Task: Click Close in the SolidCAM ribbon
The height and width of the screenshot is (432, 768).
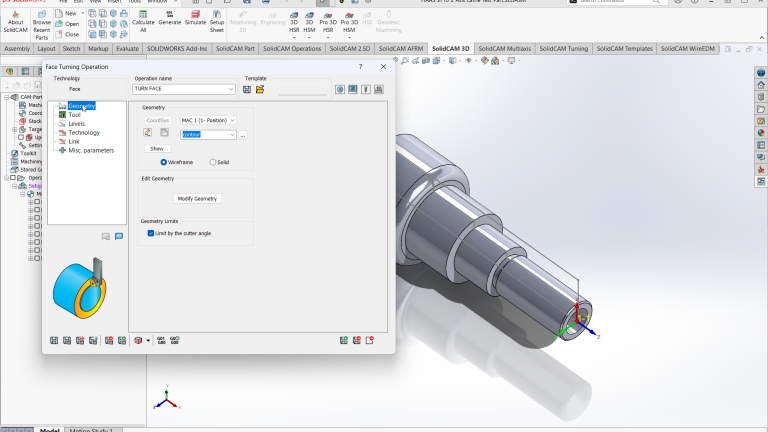Action: point(67,35)
